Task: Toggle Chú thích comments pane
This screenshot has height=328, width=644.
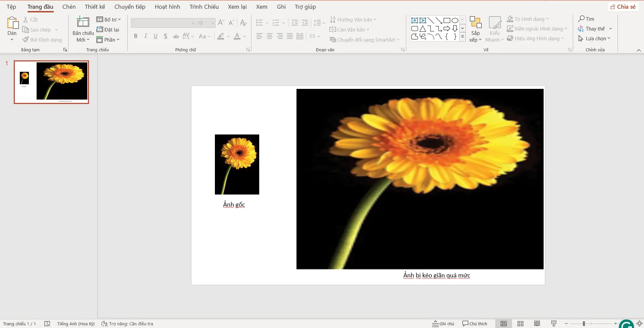Action: tap(474, 324)
